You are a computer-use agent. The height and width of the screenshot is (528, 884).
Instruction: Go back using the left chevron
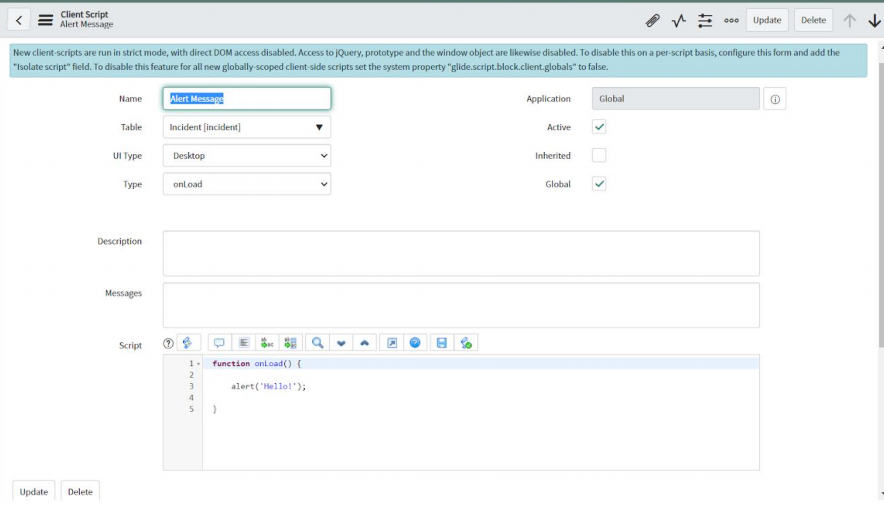coord(19,20)
